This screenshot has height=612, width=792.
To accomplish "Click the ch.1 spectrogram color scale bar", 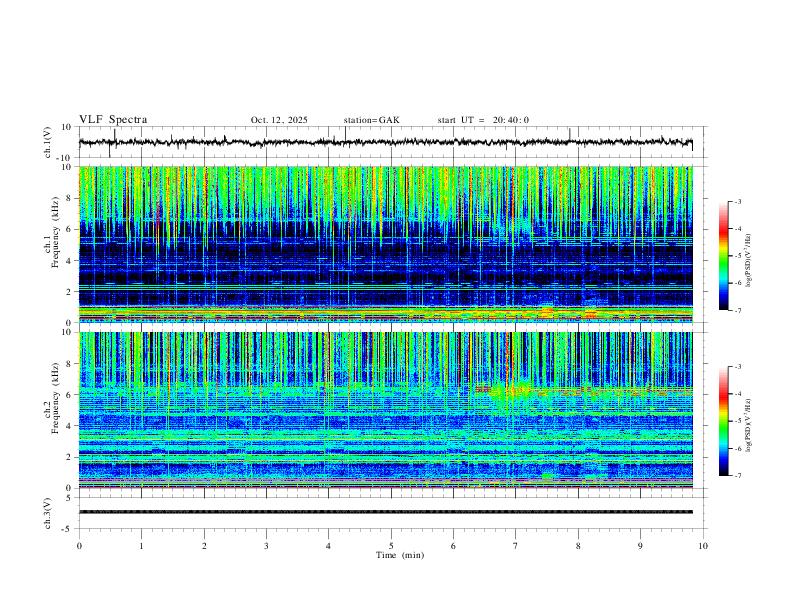I will 724,256.
